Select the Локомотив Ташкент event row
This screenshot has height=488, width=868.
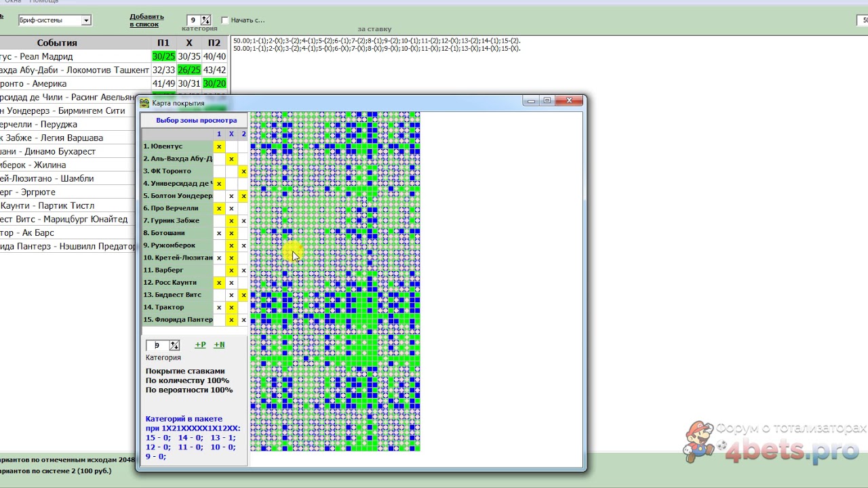point(75,70)
